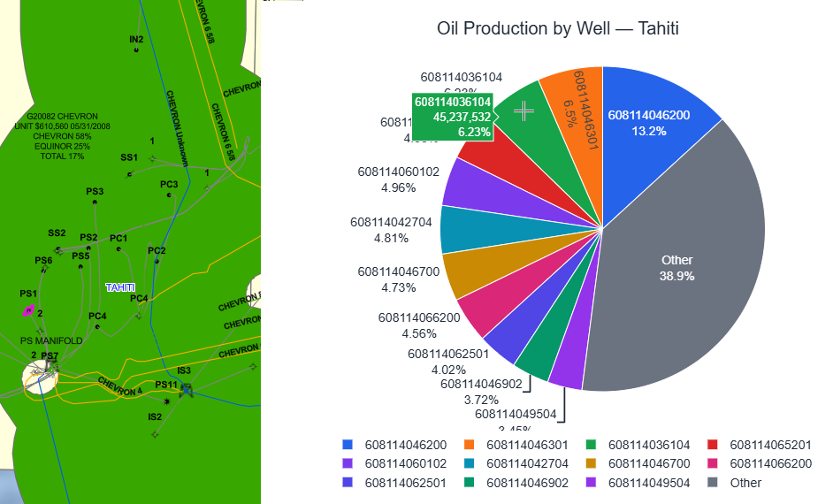
Task: Click the PC2 well label on the map
Action: (x=157, y=250)
